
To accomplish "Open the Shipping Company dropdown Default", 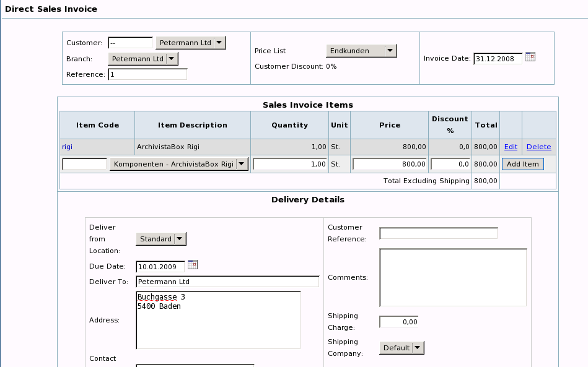I will (402, 348).
